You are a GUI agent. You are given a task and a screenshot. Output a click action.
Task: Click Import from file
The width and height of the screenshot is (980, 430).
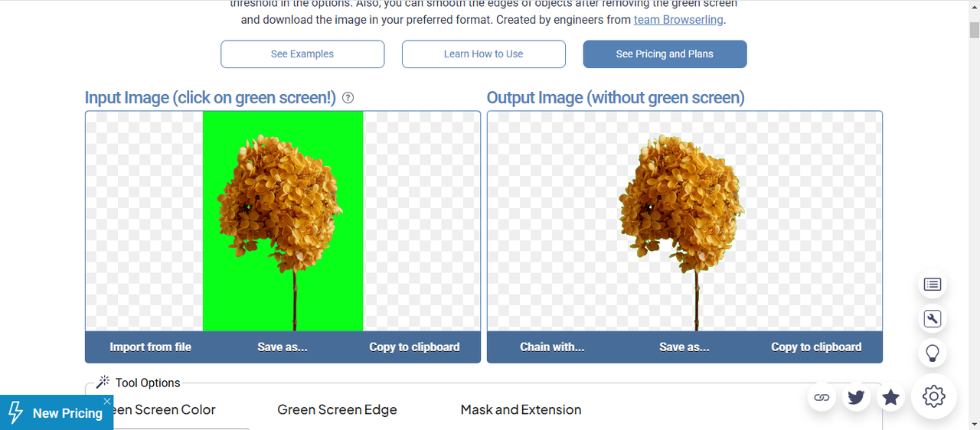[151, 347]
